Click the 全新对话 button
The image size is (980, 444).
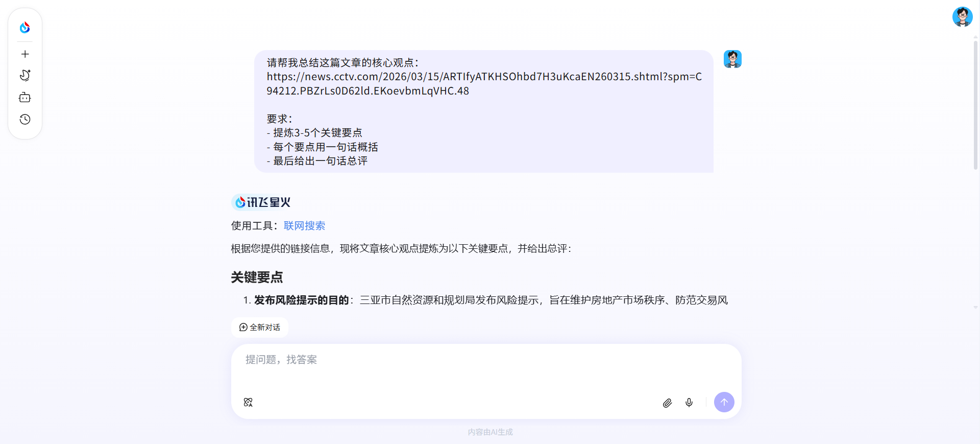[260, 328]
